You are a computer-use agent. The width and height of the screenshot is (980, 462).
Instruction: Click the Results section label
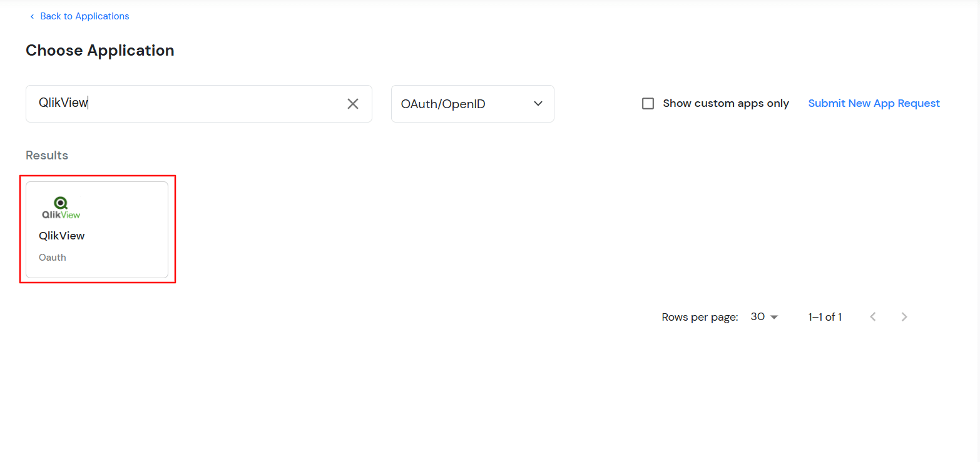46,155
